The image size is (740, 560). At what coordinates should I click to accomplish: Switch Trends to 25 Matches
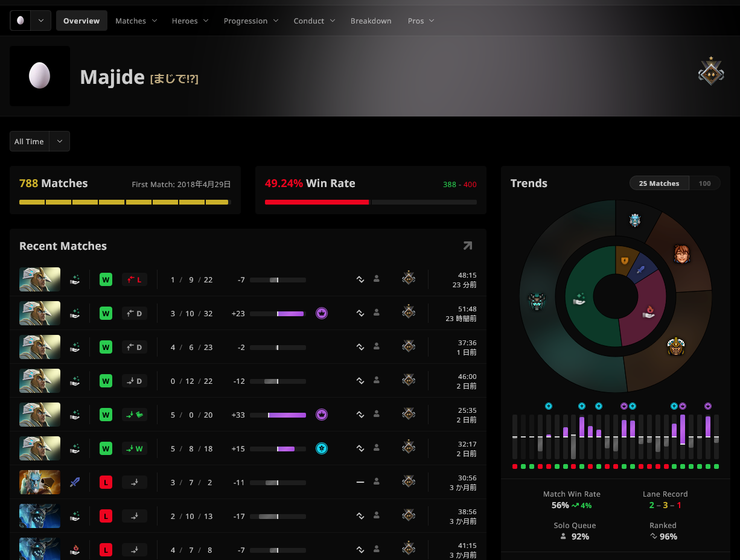coord(659,183)
